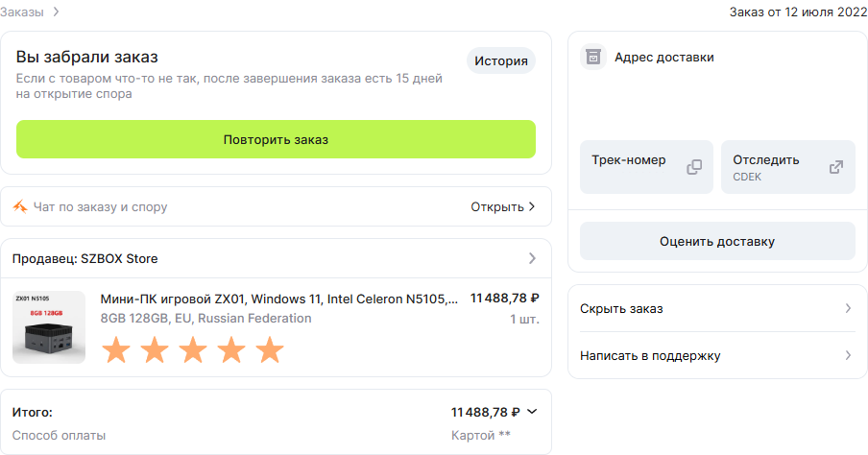This screenshot has width=868, height=455.
Task: Open the order chat via Открыть
Action: click(x=502, y=207)
